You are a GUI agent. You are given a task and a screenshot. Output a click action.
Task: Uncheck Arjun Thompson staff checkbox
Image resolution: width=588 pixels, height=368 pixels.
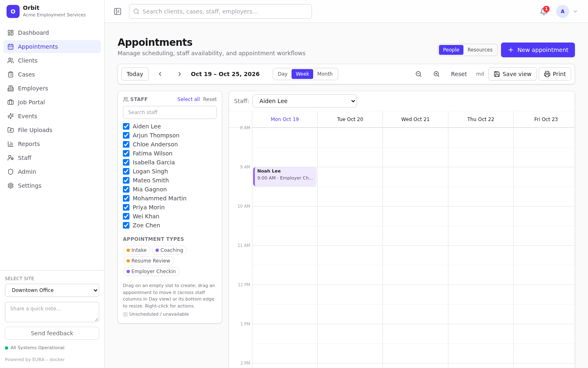click(126, 135)
